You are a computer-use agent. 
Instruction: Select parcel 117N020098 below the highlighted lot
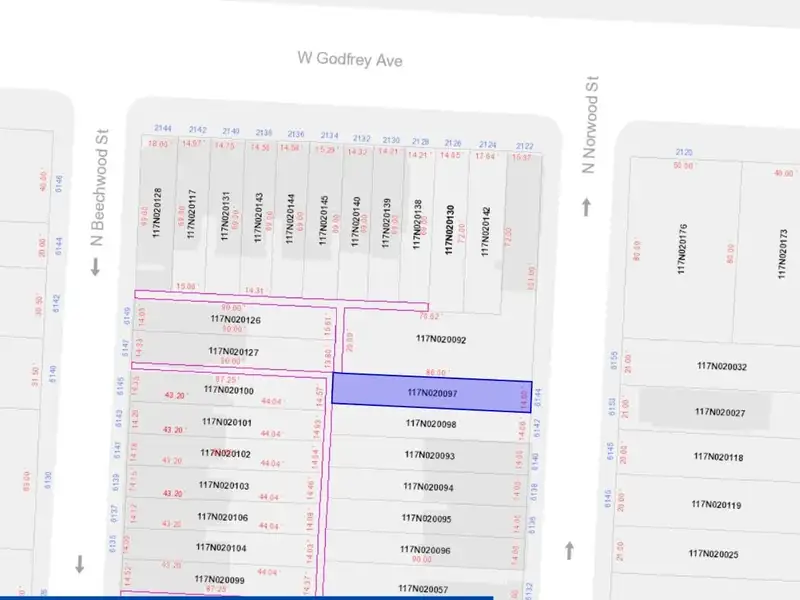click(x=431, y=424)
